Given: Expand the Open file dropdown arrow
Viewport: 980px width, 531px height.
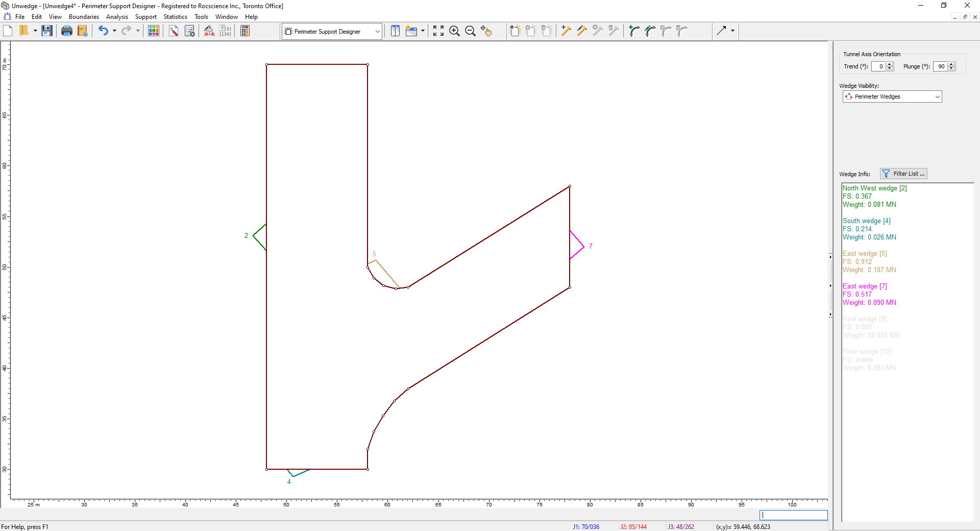Looking at the screenshot, I should (35, 31).
